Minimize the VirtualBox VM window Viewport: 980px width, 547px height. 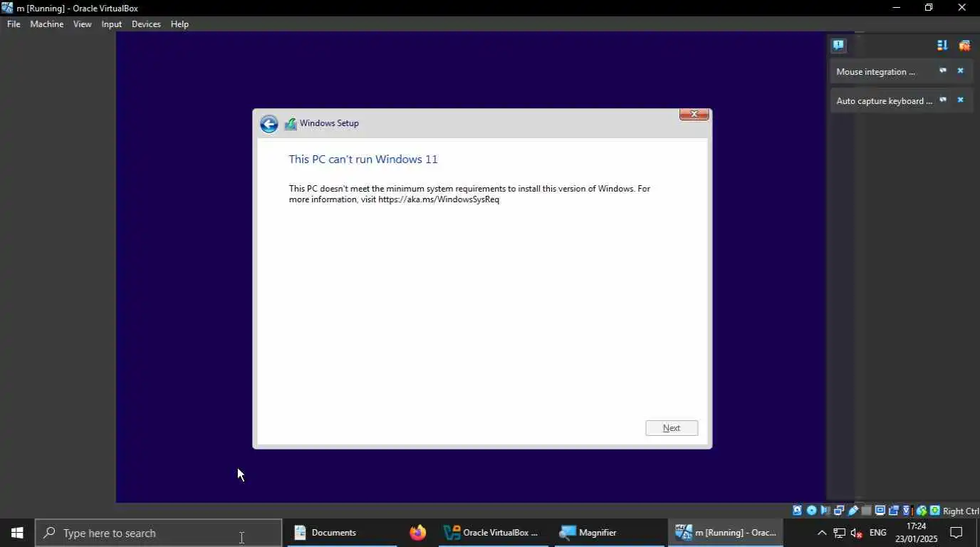coord(897,8)
